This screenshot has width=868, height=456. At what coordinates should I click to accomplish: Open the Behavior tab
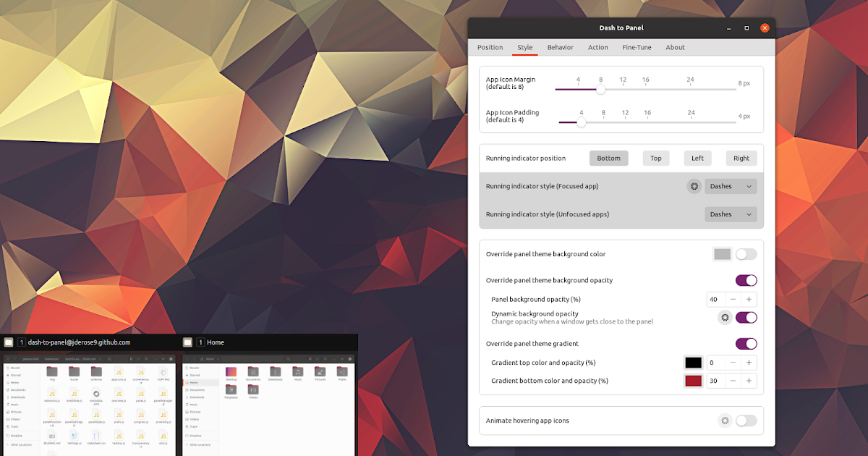pyautogui.click(x=560, y=47)
